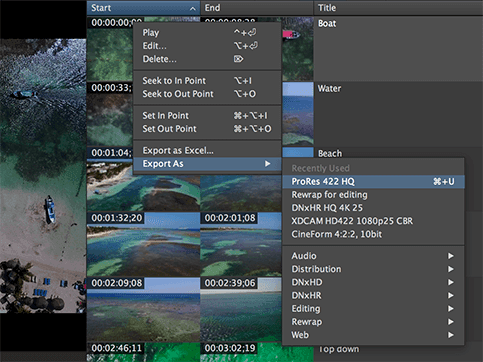Click the 00:02:46;11 start thumbnail
The image size is (483, 362).
(143, 352)
